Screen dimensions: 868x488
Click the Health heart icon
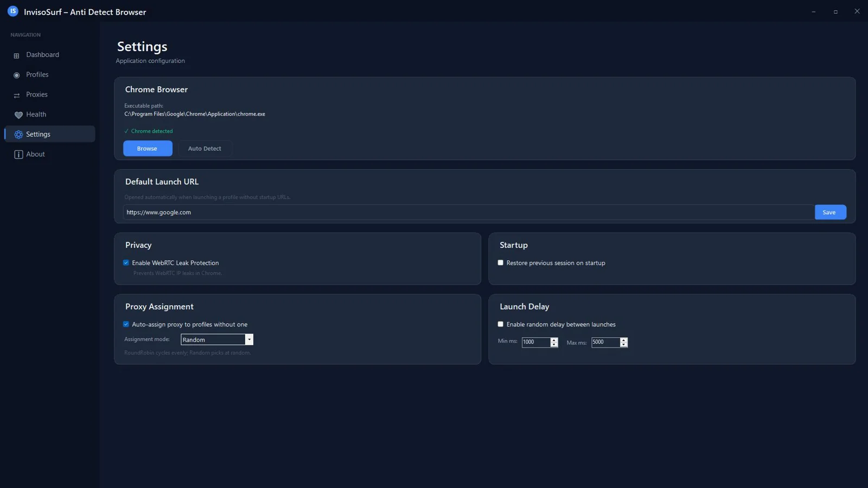(18, 115)
